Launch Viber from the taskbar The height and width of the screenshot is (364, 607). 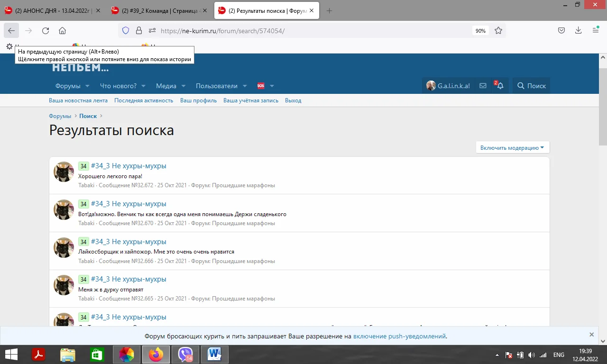tap(185, 354)
